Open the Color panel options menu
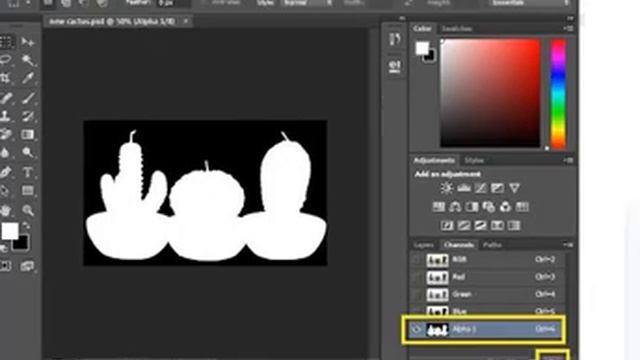The image size is (640, 360). point(569,28)
